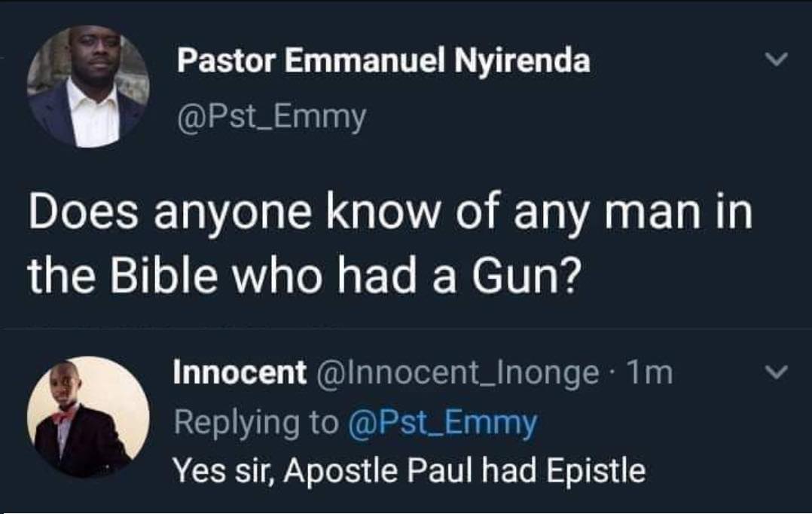Open the Innocent display name in the reply

240,372
